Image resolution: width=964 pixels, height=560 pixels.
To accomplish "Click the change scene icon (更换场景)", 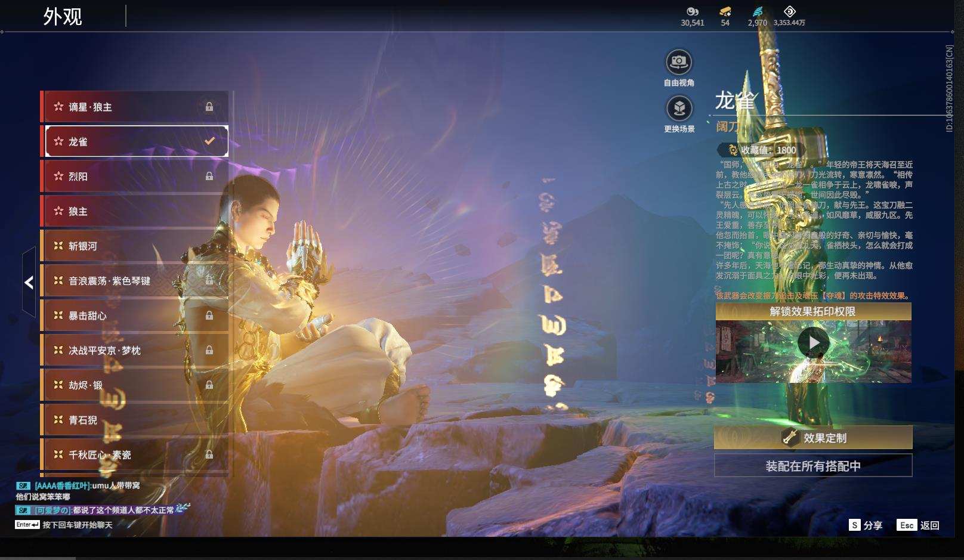I will (679, 109).
